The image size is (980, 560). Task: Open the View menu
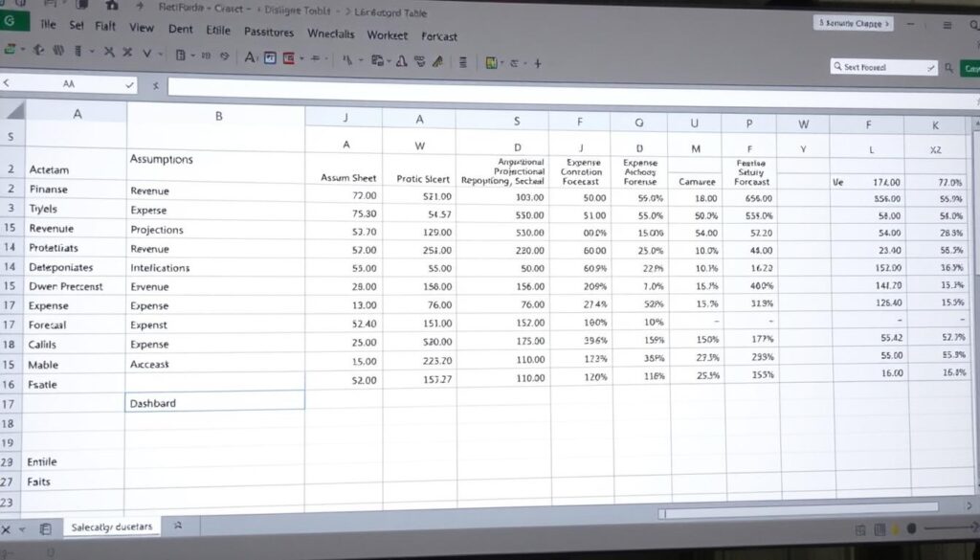[142, 28]
